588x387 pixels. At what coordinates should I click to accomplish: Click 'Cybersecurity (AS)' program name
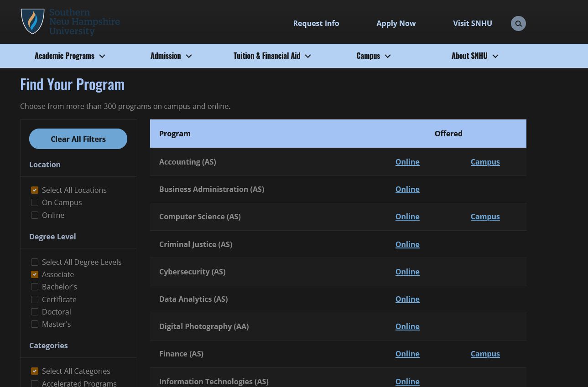[192, 272]
